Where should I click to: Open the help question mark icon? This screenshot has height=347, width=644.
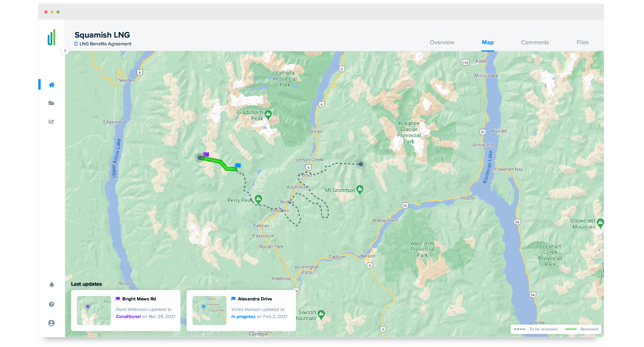point(52,304)
